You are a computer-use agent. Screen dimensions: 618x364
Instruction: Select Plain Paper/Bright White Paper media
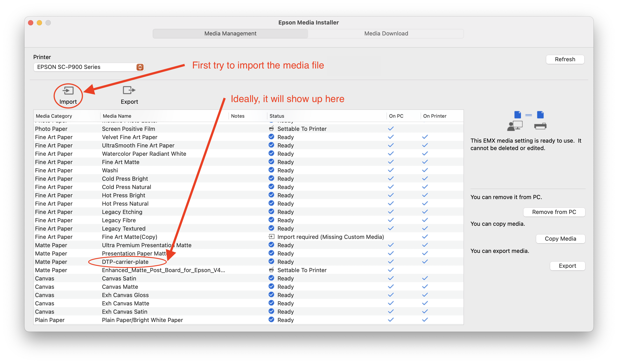(248, 320)
